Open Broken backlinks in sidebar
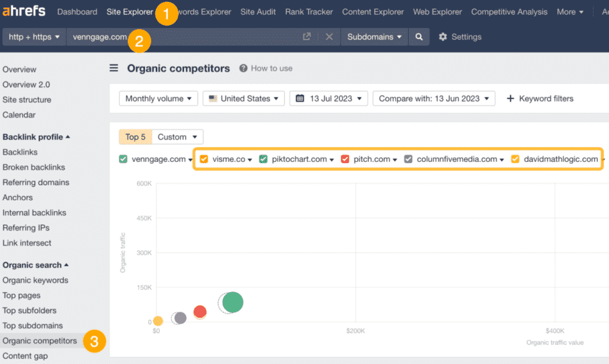The width and height of the screenshot is (609, 364). click(x=33, y=167)
